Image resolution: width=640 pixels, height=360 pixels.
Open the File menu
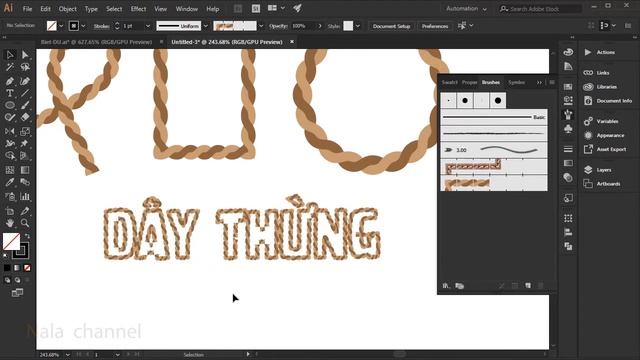[x=27, y=9]
